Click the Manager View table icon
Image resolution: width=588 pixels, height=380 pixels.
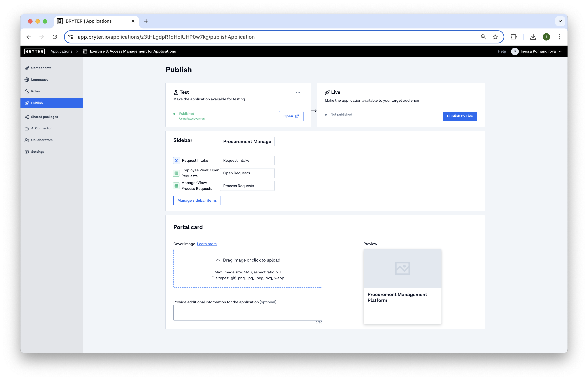click(176, 186)
